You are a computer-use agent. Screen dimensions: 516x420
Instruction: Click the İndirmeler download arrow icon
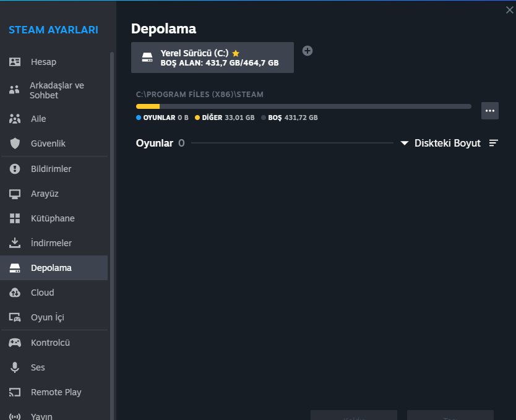pyautogui.click(x=15, y=243)
